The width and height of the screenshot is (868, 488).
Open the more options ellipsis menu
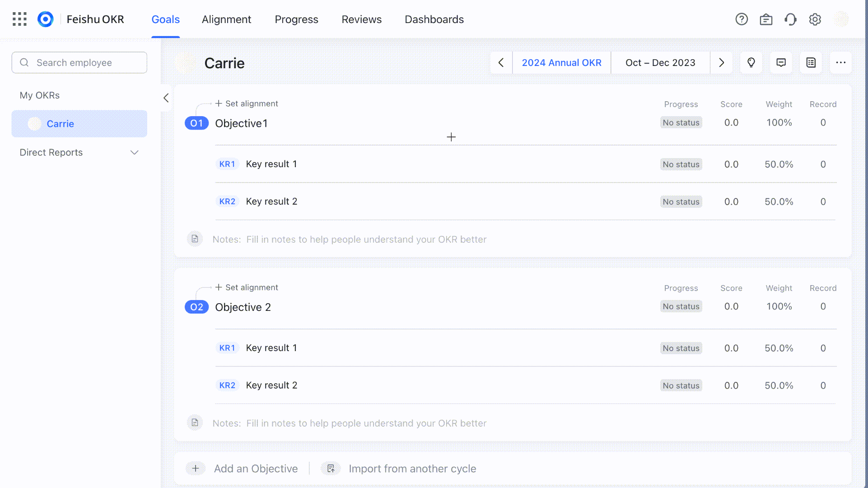(x=840, y=62)
